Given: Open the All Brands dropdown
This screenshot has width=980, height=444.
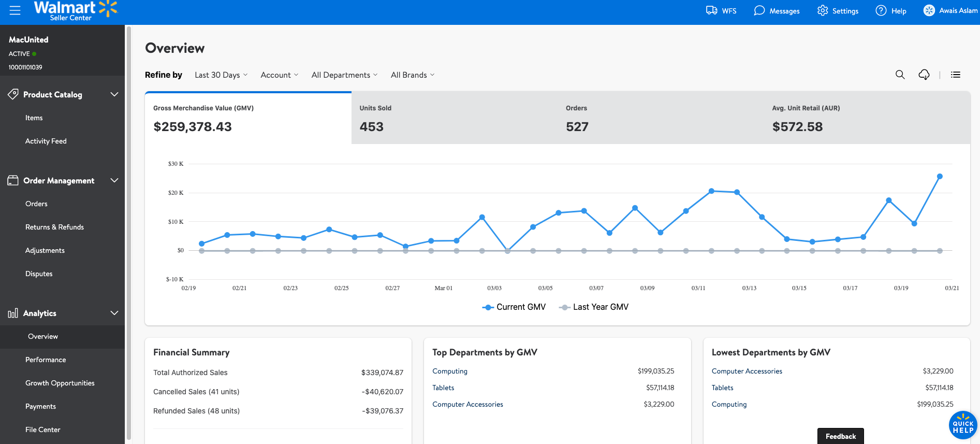Looking at the screenshot, I should [413, 75].
